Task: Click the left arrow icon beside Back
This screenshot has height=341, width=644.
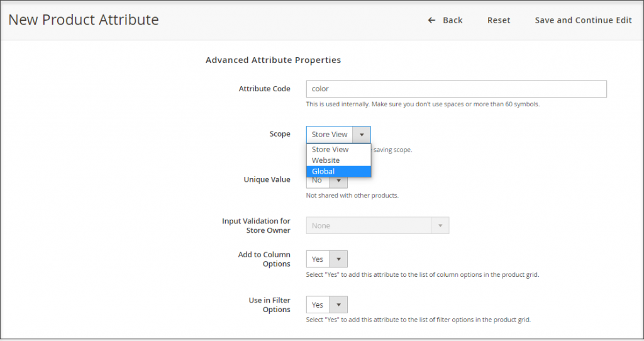Action: coord(431,20)
